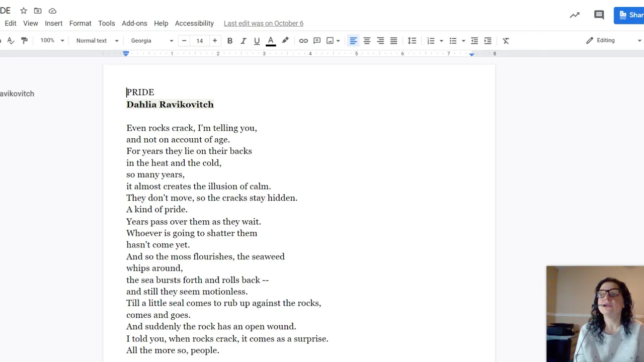644x362 pixels.
Task: Open the Insert menu
Action: point(54,23)
